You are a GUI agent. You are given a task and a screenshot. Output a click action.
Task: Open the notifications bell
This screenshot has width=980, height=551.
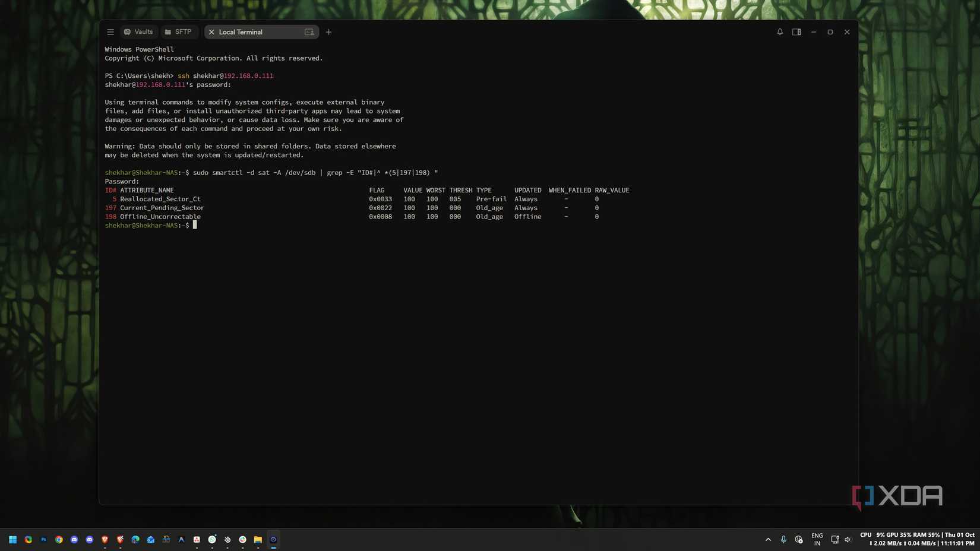click(780, 32)
